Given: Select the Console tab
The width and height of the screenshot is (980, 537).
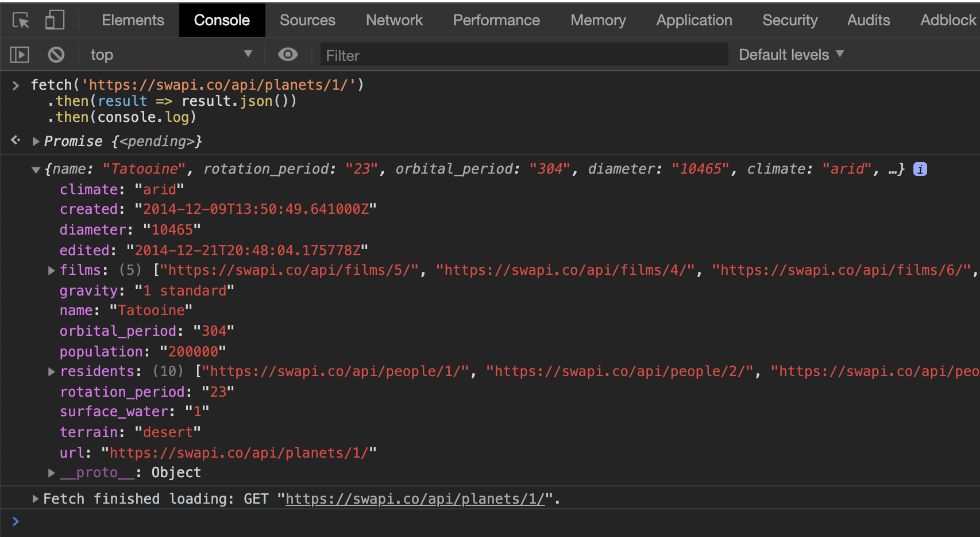Looking at the screenshot, I should (x=222, y=20).
